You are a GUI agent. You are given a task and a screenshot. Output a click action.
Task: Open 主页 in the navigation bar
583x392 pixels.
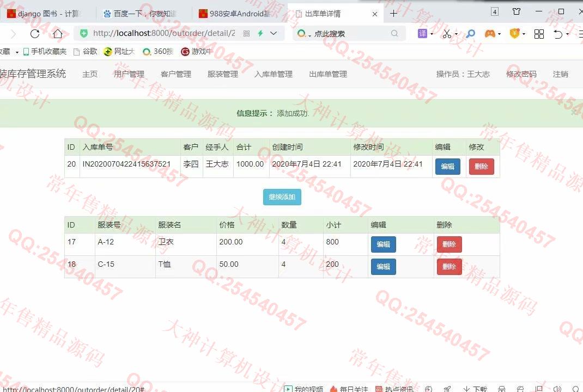pos(89,74)
